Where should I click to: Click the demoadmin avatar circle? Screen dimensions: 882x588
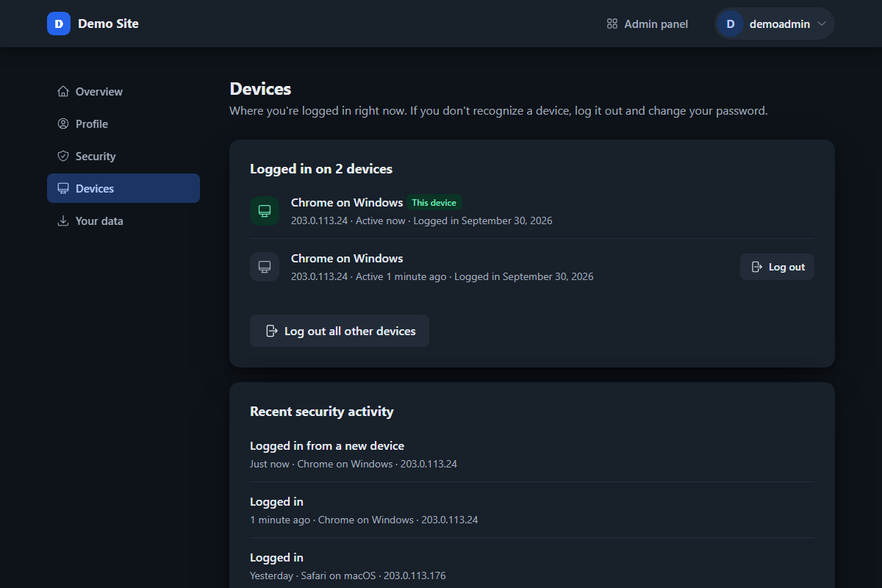[731, 24]
